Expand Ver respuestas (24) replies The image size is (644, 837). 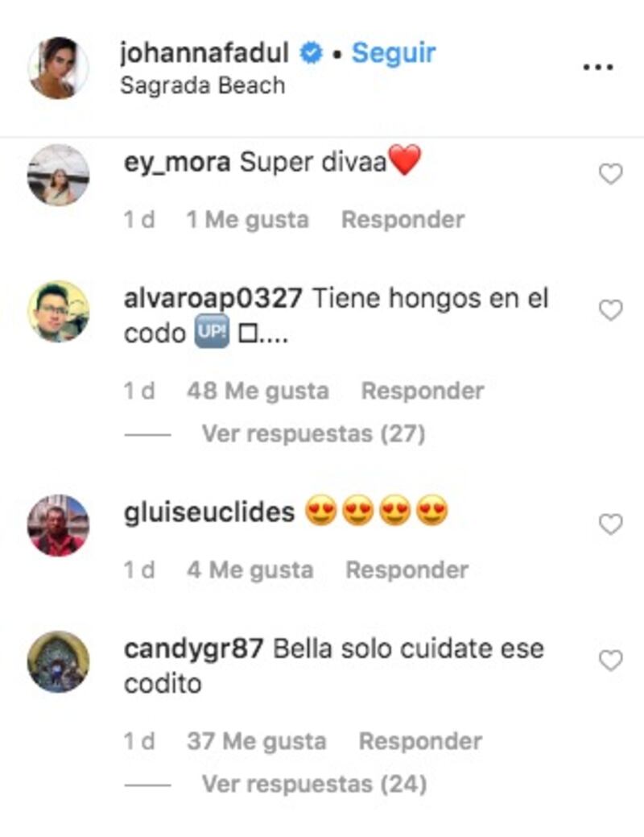click(314, 784)
